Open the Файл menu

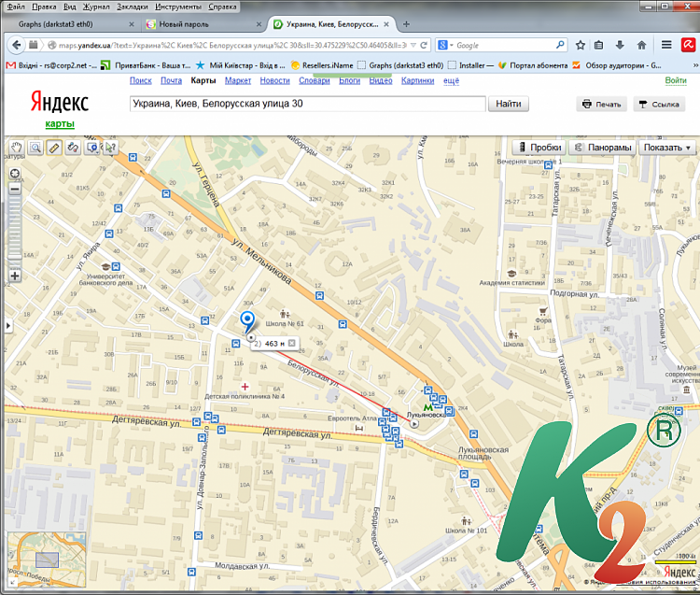[16, 7]
